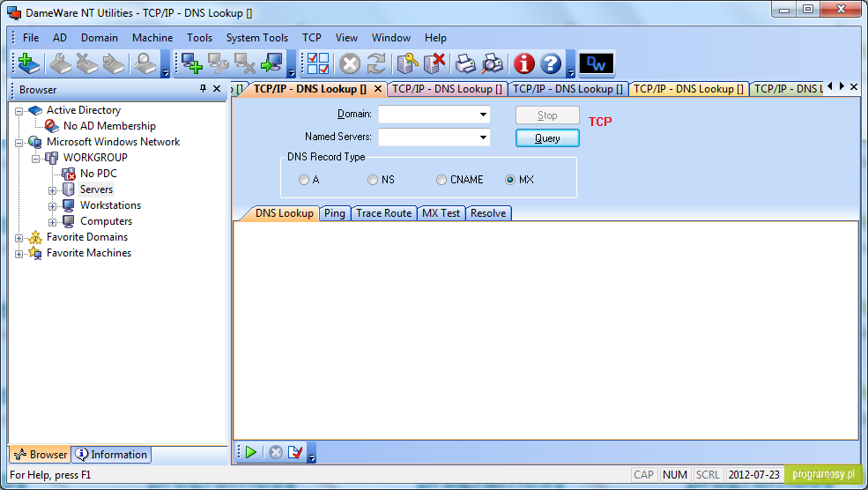Click the refresh arrows toolbar icon
Viewport: 868px width, 490px height.
(376, 63)
